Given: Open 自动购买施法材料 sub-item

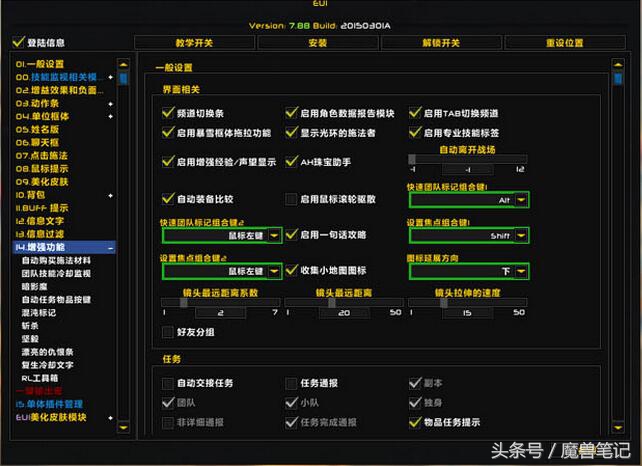Looking at the screenshot, I should 56,260.
